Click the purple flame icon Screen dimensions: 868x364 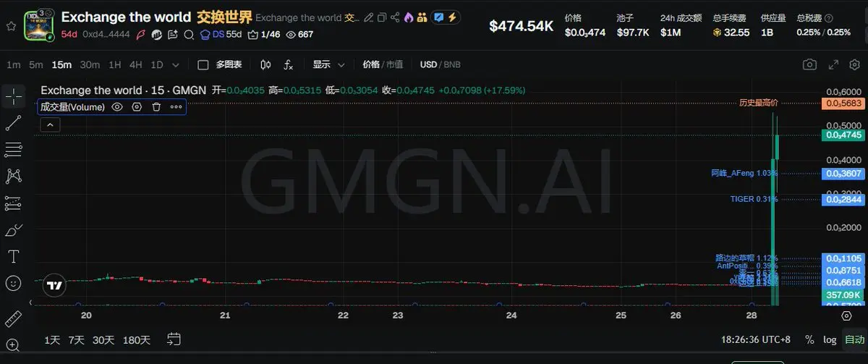(x=409, y=17)
